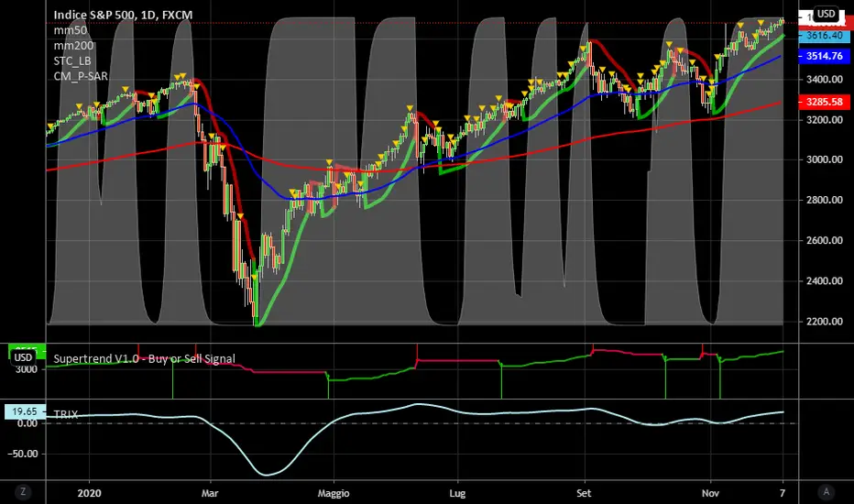Select the TRIX indicator label
854x504 pixels.
(x=66, y=414)
